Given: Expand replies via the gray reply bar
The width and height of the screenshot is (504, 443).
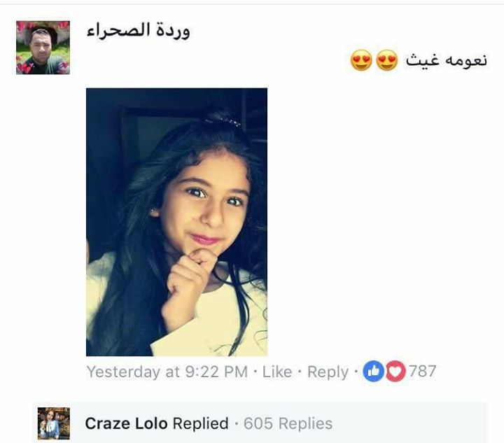Looking at the screenshot, I should point(260,423).
